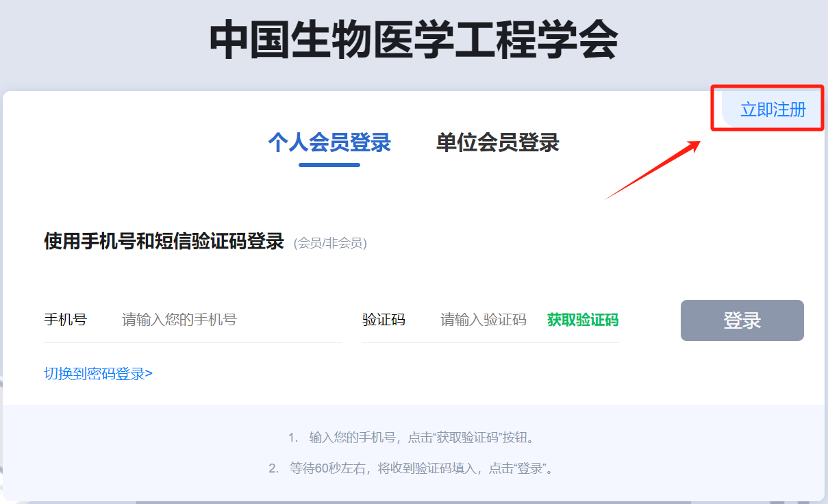
Task: Select the (会员/非会员) note text
Action: coord(330,243)
